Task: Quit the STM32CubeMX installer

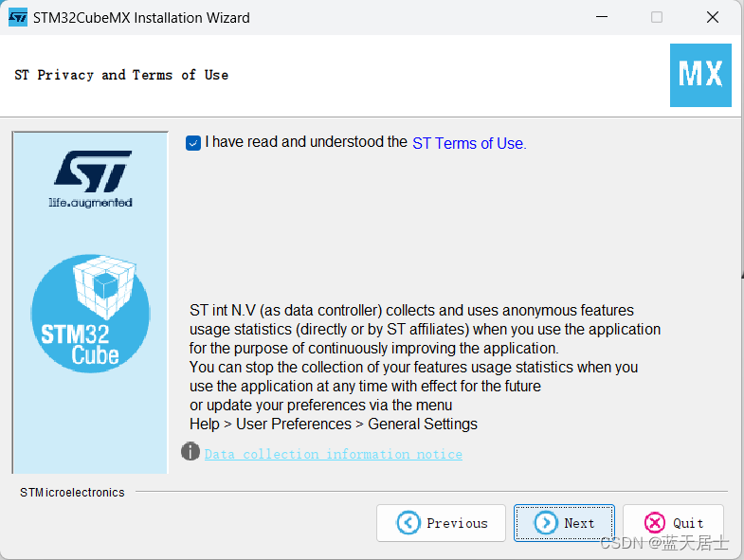Action: (673, 523)
